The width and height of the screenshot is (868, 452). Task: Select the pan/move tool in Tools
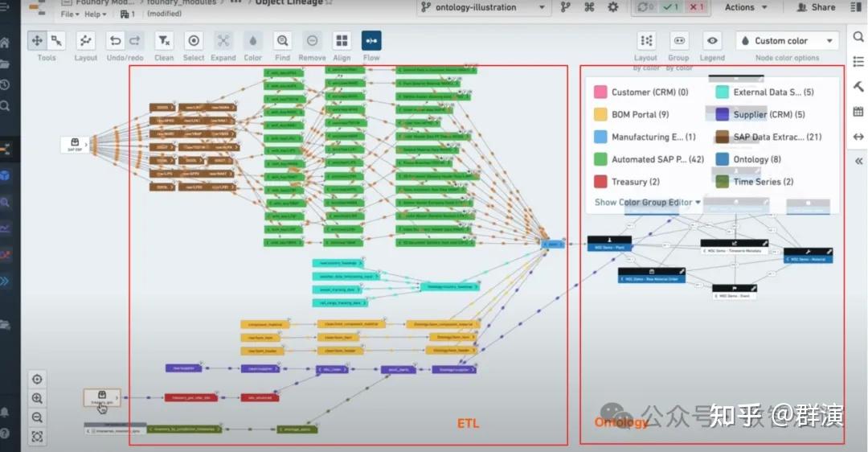37,40
